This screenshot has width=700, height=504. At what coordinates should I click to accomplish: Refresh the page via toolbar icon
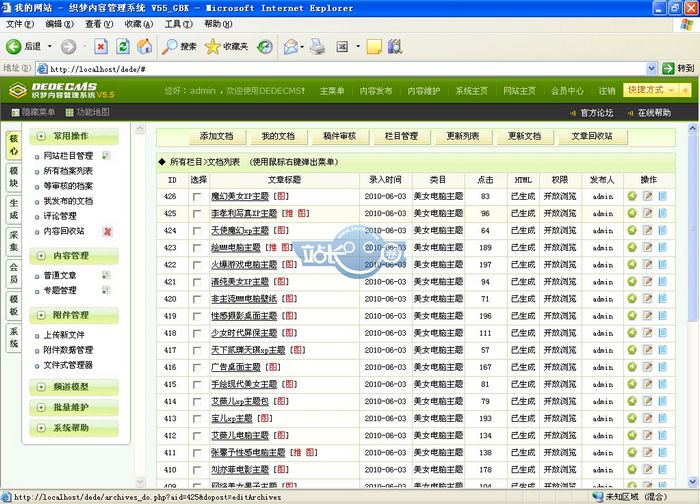coord(123,46)
